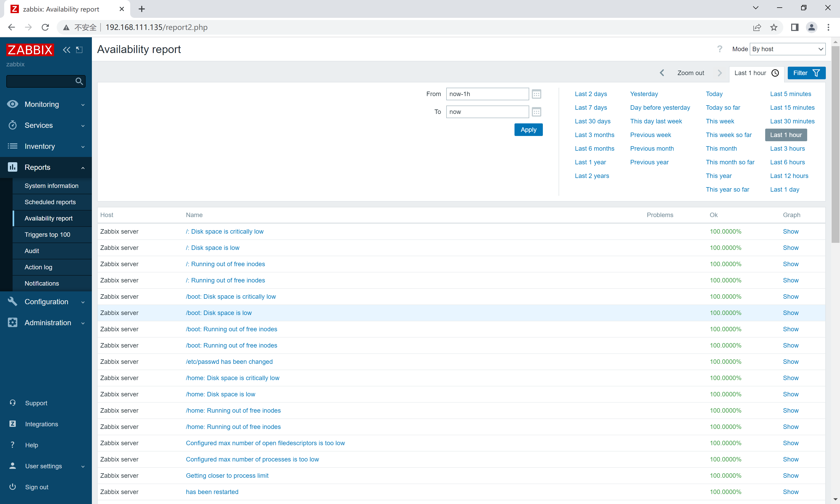The width and height of the screenshot is (840, 504).
Task: Click the sidebar search magnifier icon
Action: click(79, 81)
